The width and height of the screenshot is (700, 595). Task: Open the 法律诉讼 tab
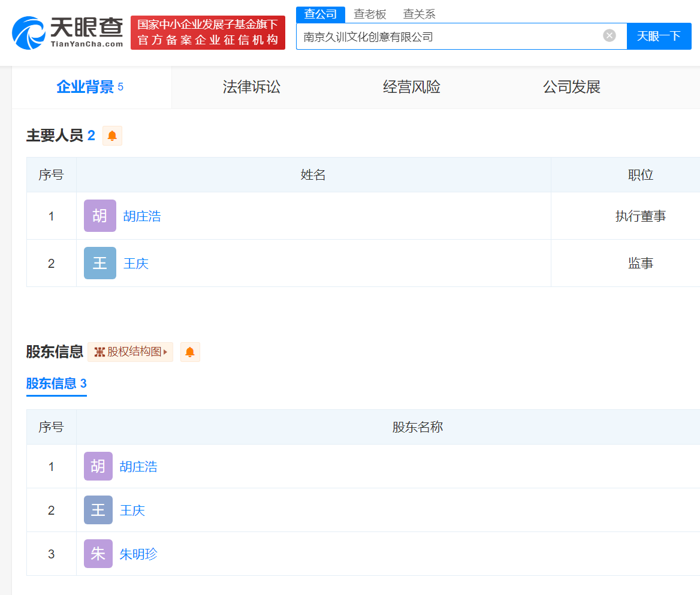[252, 87]
